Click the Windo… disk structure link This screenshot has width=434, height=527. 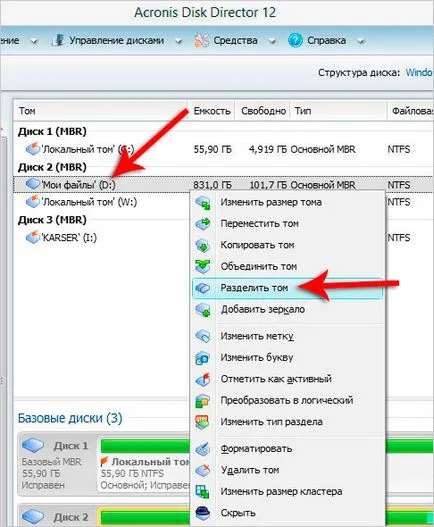coord(419,73)
